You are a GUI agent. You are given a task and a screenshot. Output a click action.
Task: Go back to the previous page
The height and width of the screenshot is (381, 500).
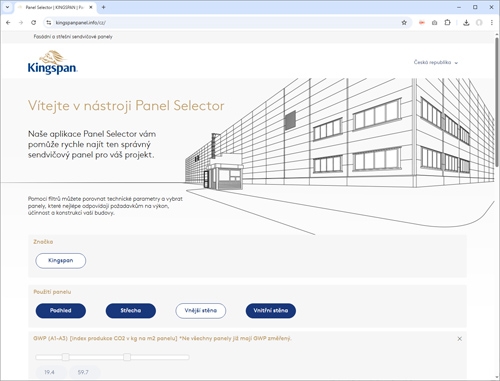[8, 23]
